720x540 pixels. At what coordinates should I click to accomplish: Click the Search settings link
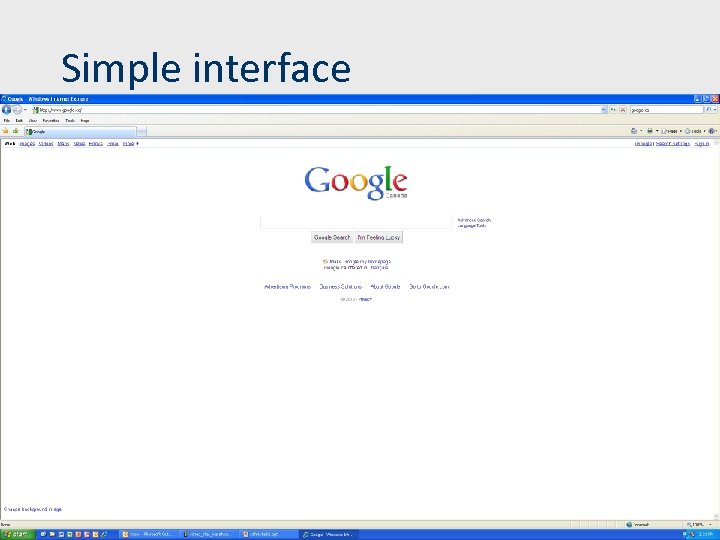(673, 144)
